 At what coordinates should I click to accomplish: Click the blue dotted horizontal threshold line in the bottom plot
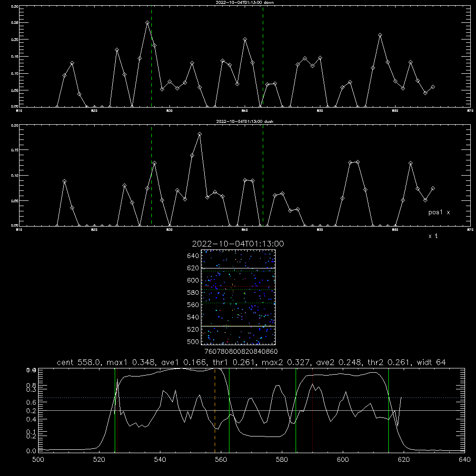(250, 397)
